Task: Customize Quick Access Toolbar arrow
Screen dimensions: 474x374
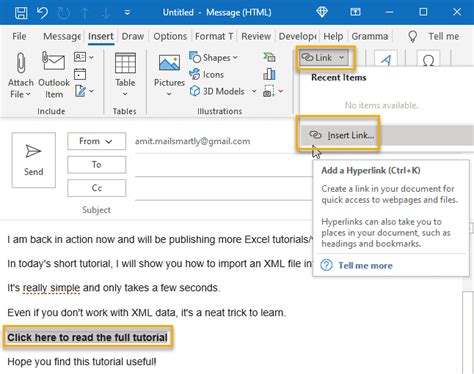Action: (127, 13)
